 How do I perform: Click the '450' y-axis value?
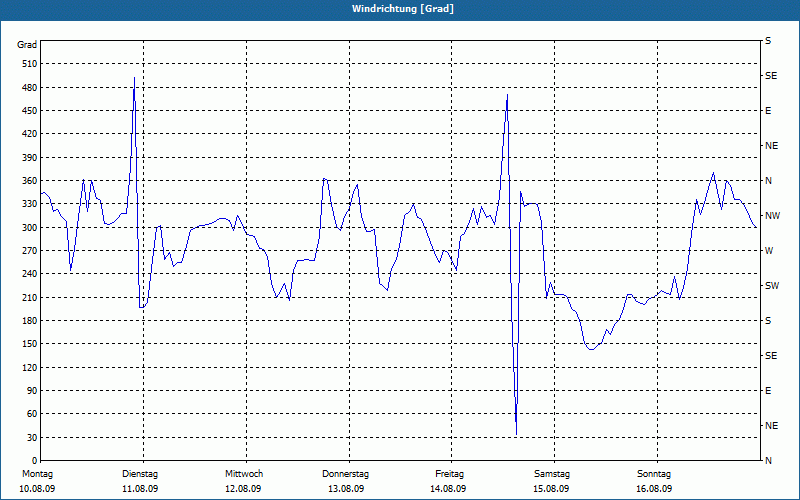[x=30, y=111]
